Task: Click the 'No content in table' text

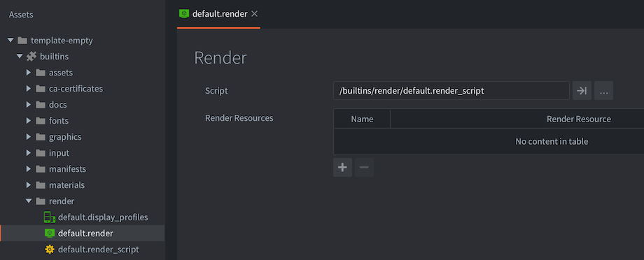Action: (552, 141)
